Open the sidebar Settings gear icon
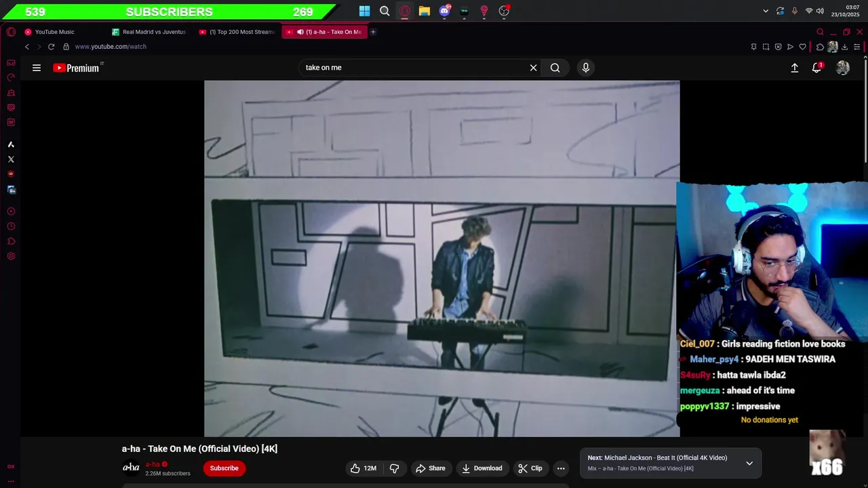This screenshot has width=868, height=488. pos(11,256)
